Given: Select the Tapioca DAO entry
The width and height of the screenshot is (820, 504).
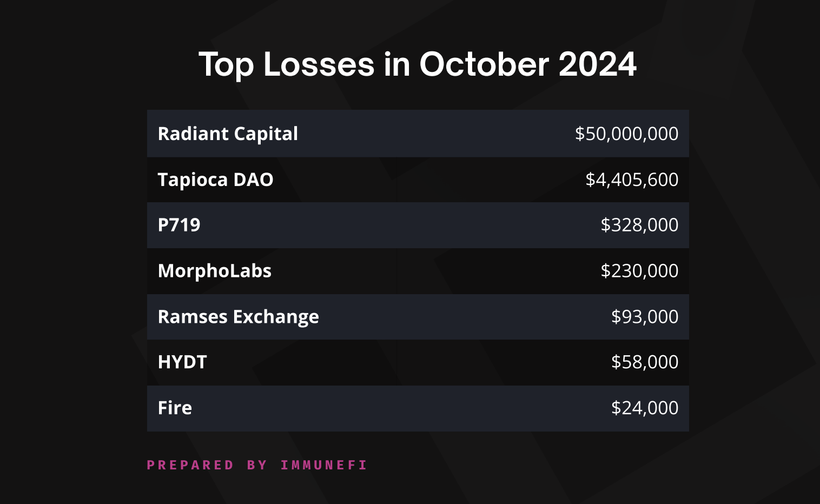Looking at the screenshot, I should (x=215, y=180).
